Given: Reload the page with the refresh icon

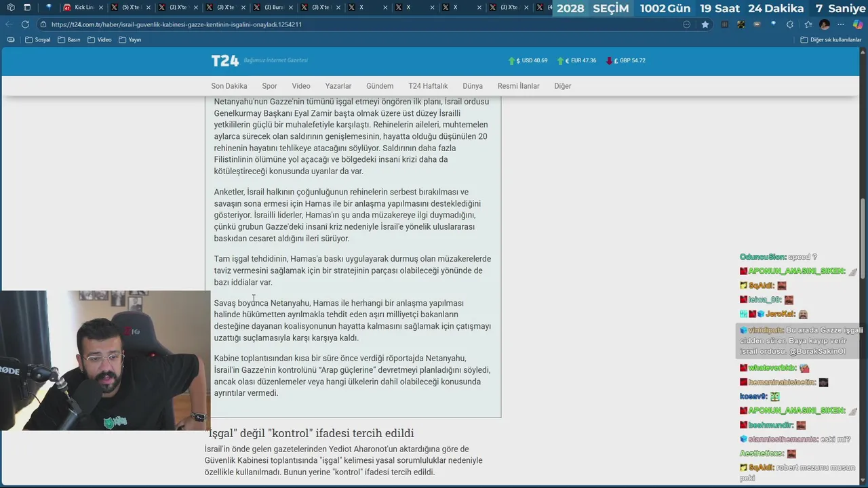Looking at the screenshot, I should pyautogui.click(x=25, y=24).
